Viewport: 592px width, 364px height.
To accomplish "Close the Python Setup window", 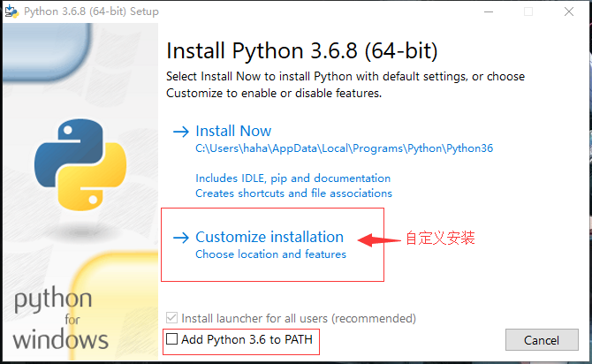I will point(570,11).
